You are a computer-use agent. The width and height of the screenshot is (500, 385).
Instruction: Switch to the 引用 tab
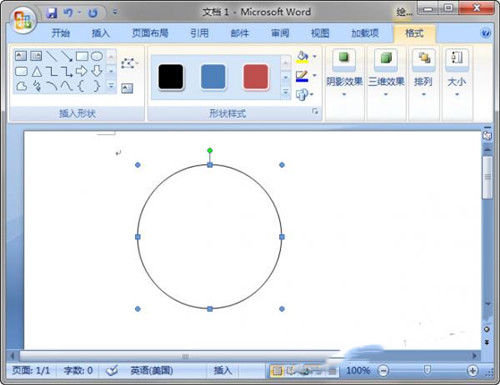coord(199,33)
